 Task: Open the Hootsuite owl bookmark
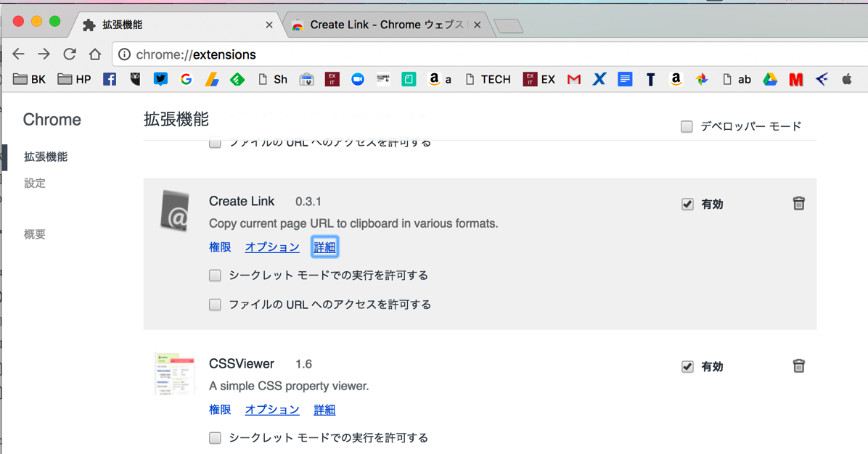(135, 79)
